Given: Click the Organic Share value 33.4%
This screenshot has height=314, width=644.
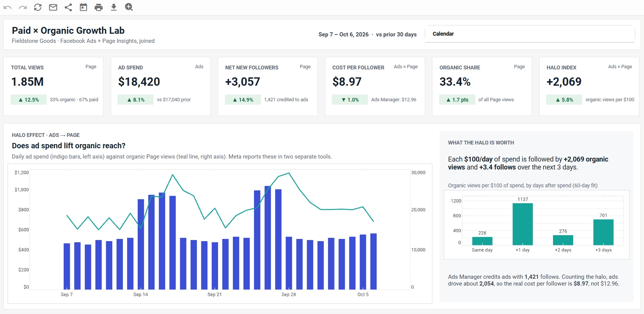Looking at the screenshot, I should [x=455, y=82].
